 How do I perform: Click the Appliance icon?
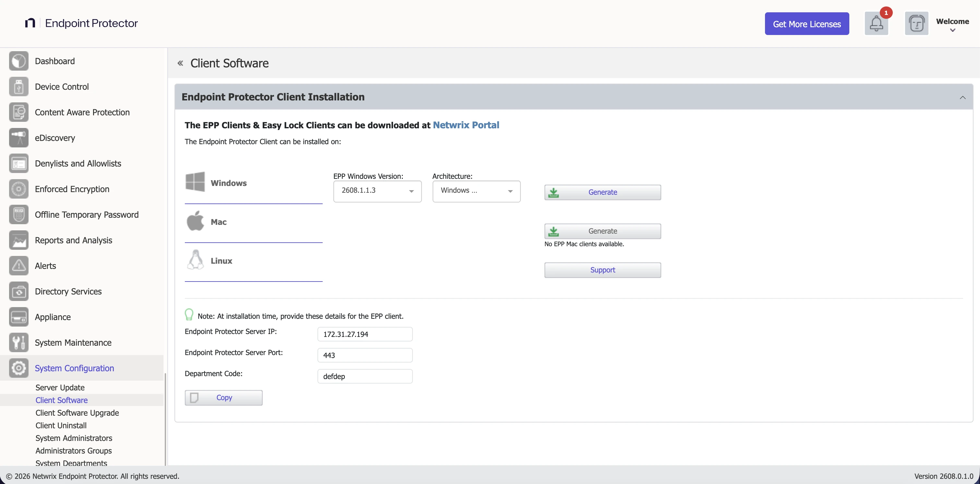[x=18, y=317]
